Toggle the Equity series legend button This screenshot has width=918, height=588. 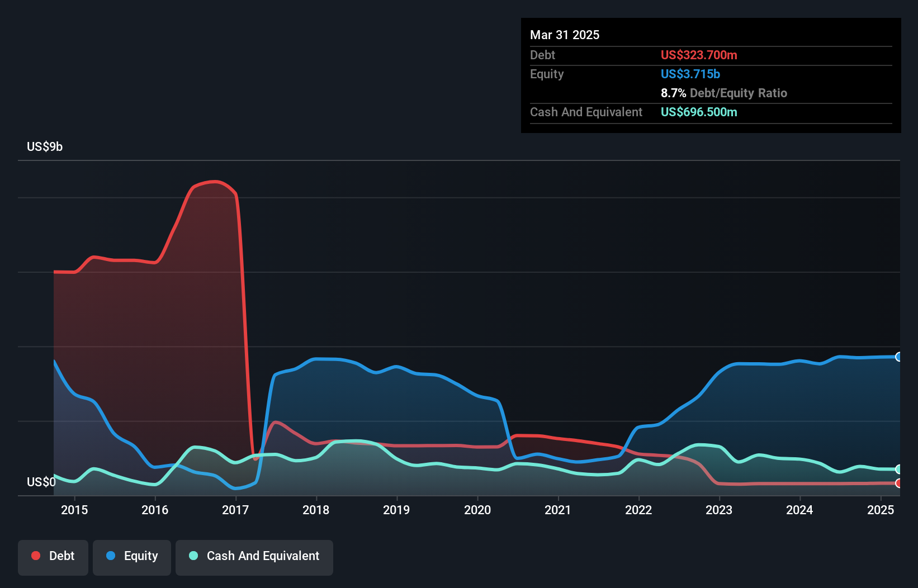pos(132,557)
